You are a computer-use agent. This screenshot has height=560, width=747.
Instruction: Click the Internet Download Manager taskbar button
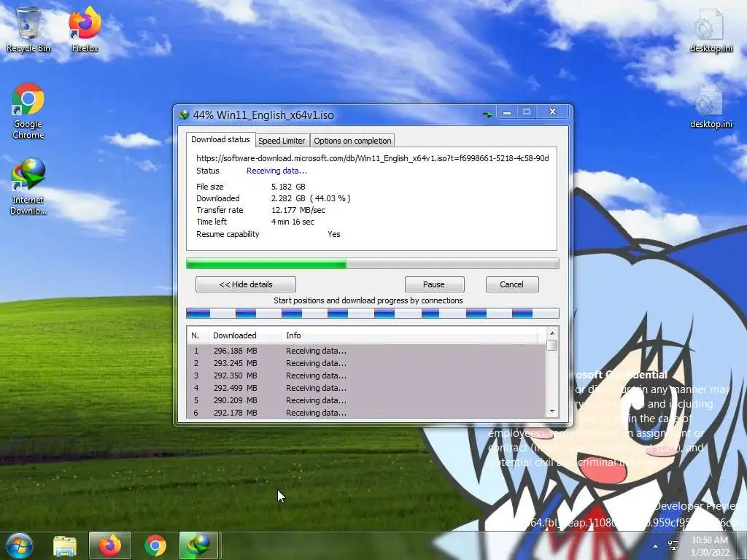(x=198, y=545)
